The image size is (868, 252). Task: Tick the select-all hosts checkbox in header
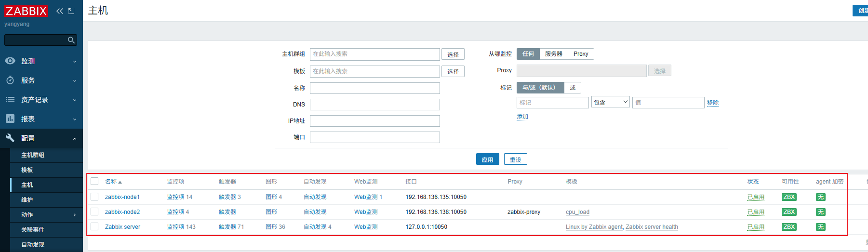pos(94,181)
